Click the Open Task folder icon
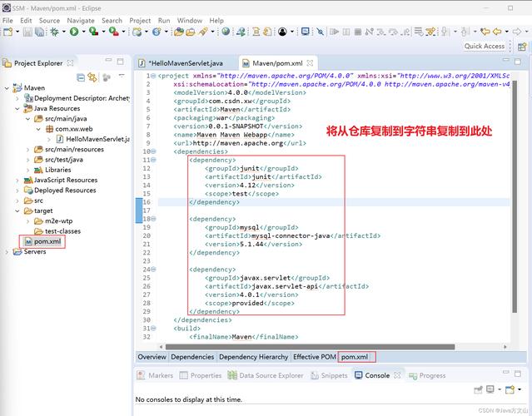Screen dimensions: 532x416 pos(191,32)
